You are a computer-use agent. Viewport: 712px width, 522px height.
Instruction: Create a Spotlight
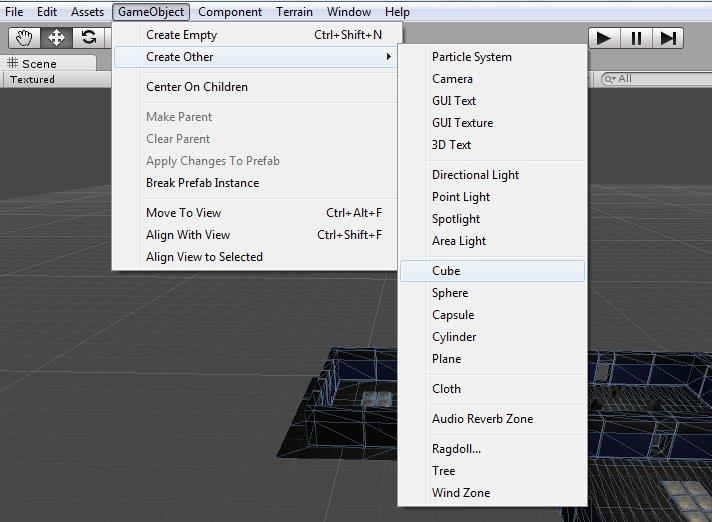click(x=493, y=219)
